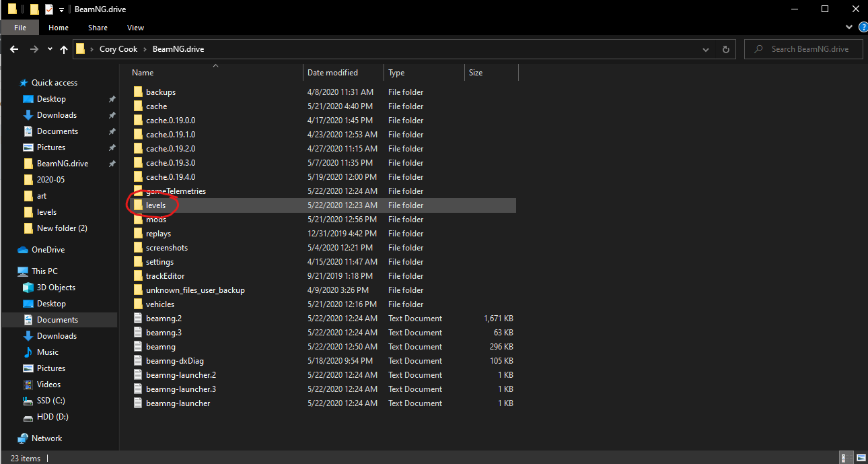The height and width of the screenshot is (464, 868).
Task: Open the 2020-05 folder in sidebar
Action: point(51,179)
